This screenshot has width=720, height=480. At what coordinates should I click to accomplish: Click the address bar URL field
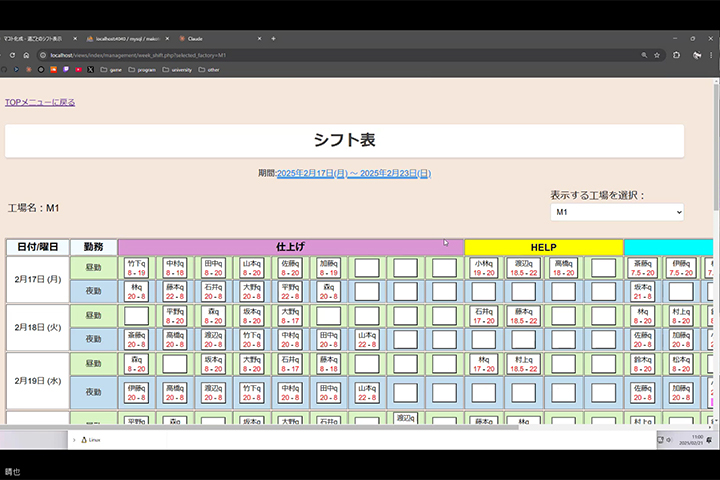pyautogui.click(x=340, y=55)
